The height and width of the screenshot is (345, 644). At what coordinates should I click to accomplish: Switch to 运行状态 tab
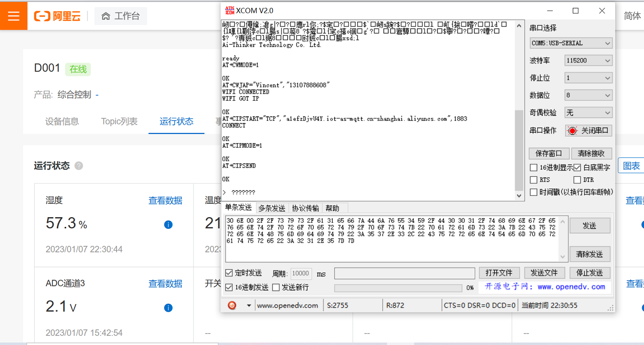(x=176, y=122)
